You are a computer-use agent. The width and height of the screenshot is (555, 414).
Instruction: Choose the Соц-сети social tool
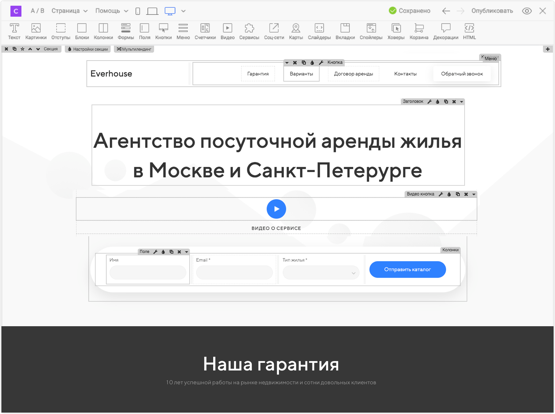274,31
